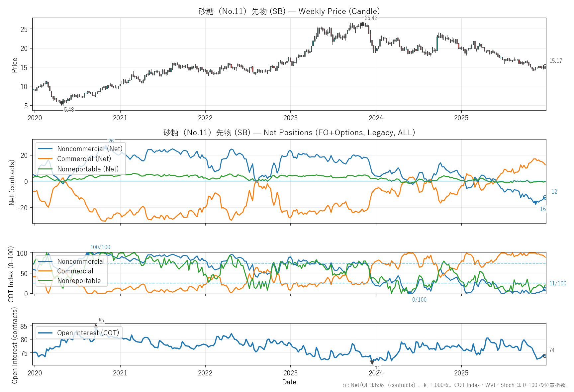This screenshot has height=392, width=574.
Task: Toggle the Commercial (Net) legend entry
Action: pyautogui.click(x=84, y=159)
